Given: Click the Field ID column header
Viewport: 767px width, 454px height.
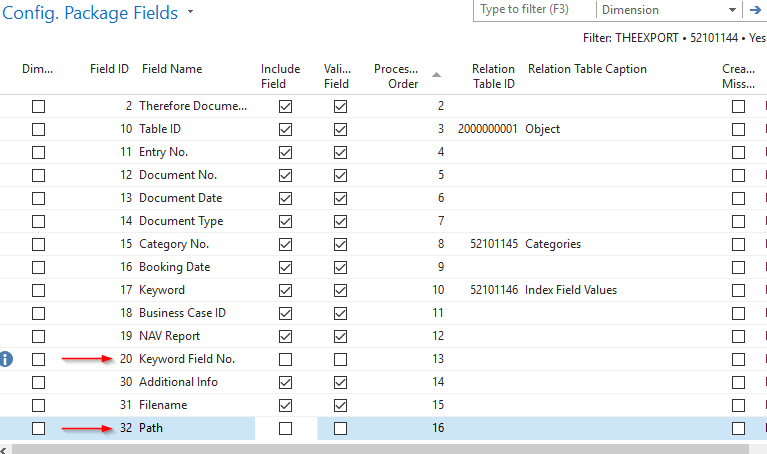Looking at the screenshot, I should [109, 69].
